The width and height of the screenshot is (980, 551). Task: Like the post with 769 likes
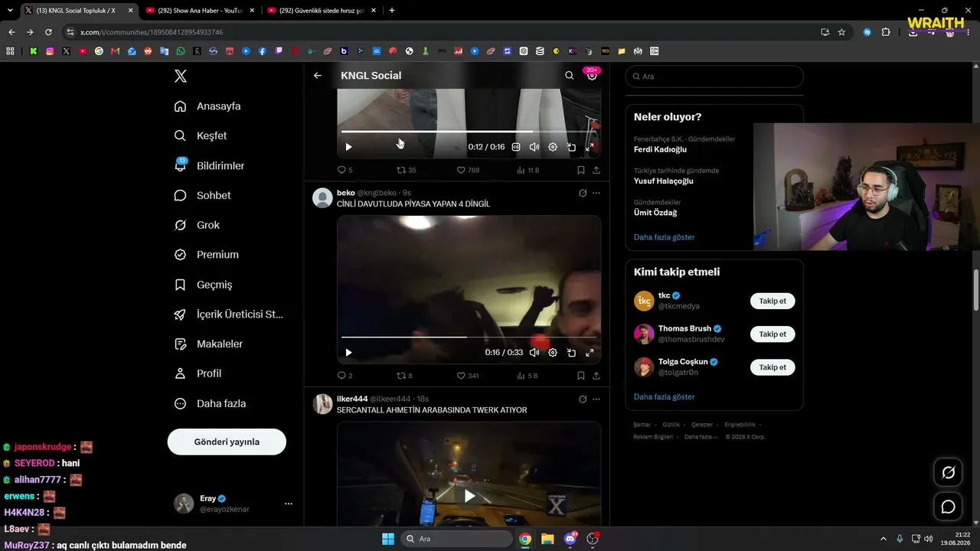(x=468, y=170)
